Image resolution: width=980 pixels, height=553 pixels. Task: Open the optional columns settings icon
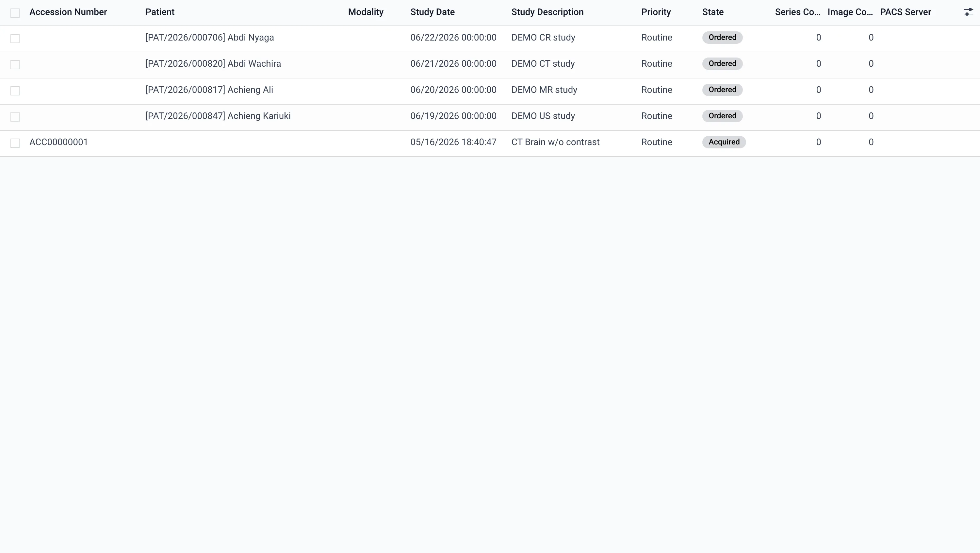[x=968, y=12]
